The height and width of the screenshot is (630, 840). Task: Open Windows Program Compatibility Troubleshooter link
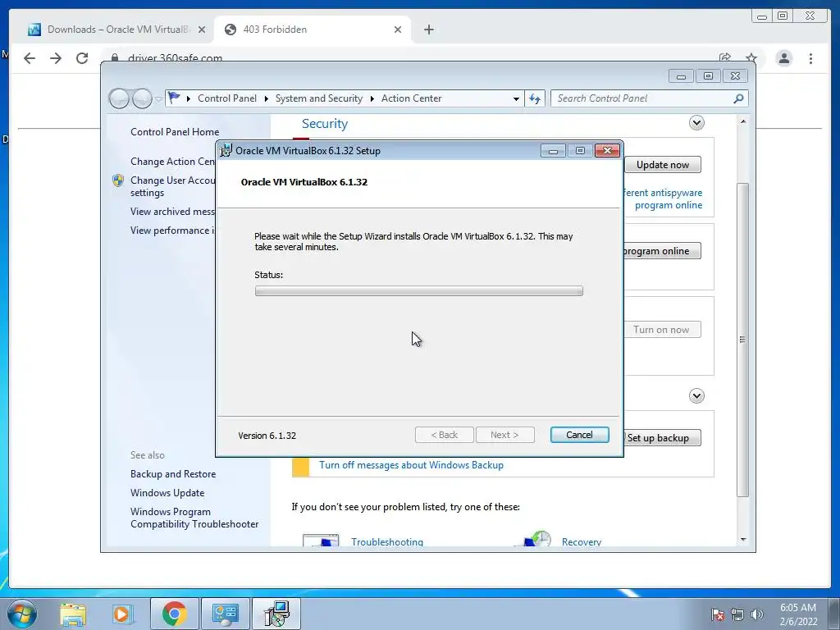pyautogui.click(x=194, y=518)
